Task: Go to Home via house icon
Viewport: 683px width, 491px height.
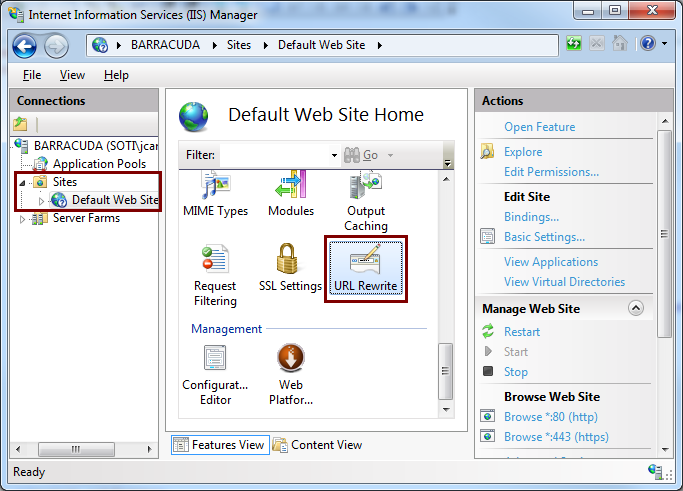Action: tap(620, 43)
